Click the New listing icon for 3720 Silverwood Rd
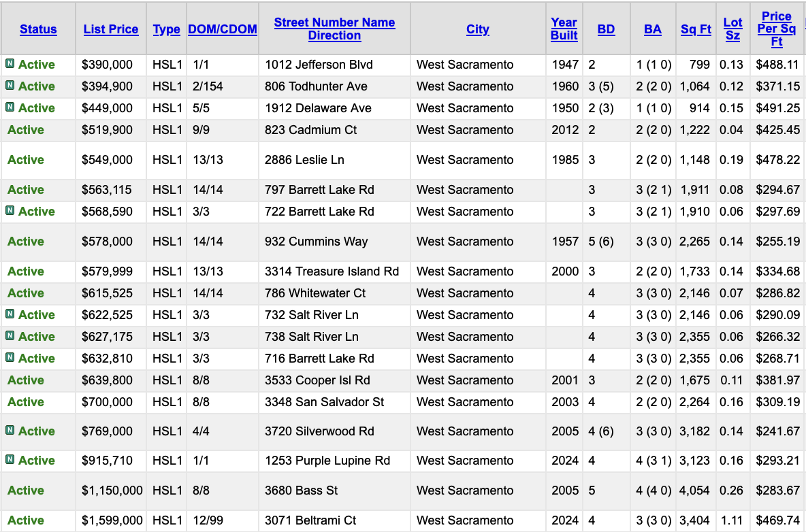806x532 pixels. (10, 431)
